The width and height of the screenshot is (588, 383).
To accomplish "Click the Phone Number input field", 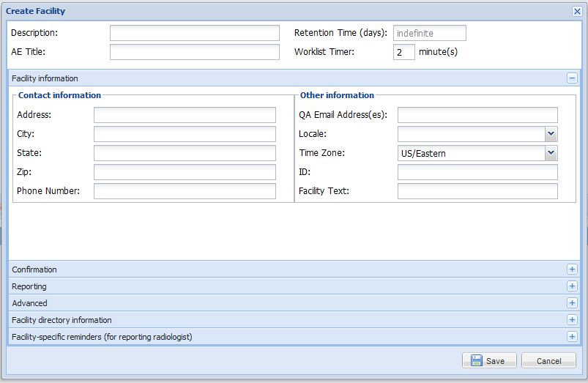I will [185, 191].
